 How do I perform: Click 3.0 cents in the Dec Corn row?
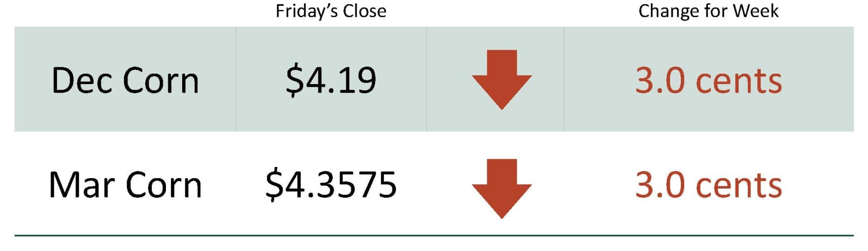[708, 81]
